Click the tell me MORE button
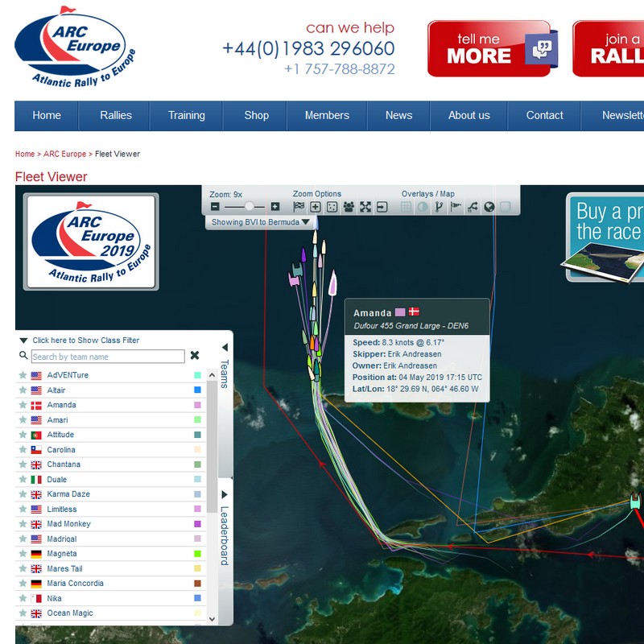 point(493,48)
